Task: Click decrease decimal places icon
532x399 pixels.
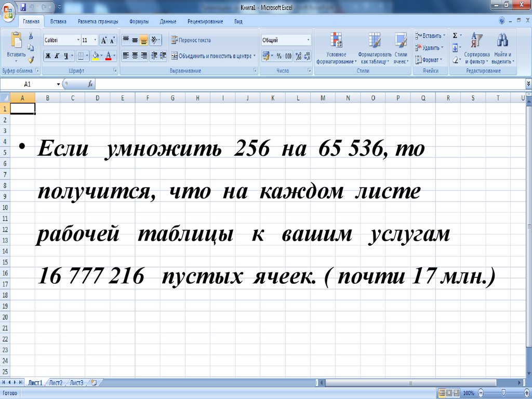Action: click(307, 56)
